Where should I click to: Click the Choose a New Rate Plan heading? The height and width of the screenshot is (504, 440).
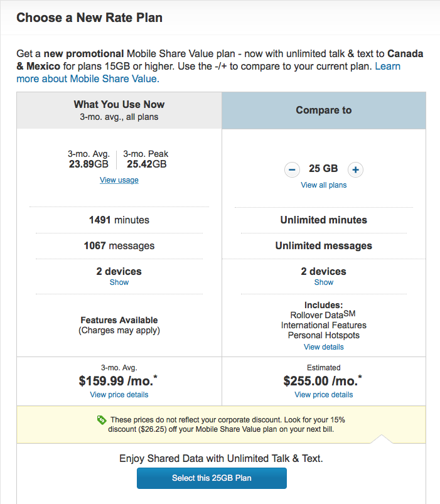click(89, 18)
